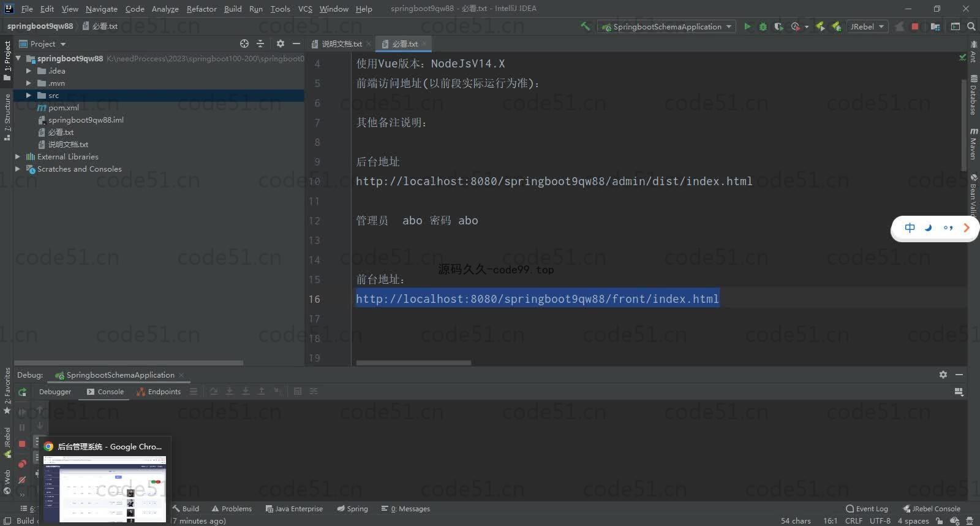Screen dimensions: 980x526
Task: Hide Debug panel minus icon
Action: tap(959, 375)
